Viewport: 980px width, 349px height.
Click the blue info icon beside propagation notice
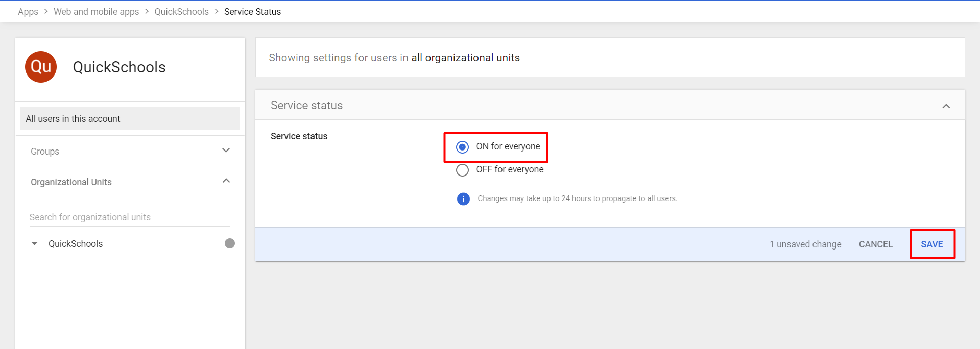pyautogui.click(x=463, y=199)
